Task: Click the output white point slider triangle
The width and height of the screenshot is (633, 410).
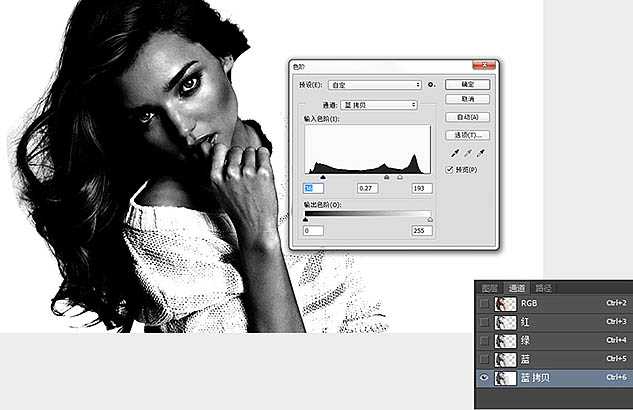Action: tap(430, 219)
